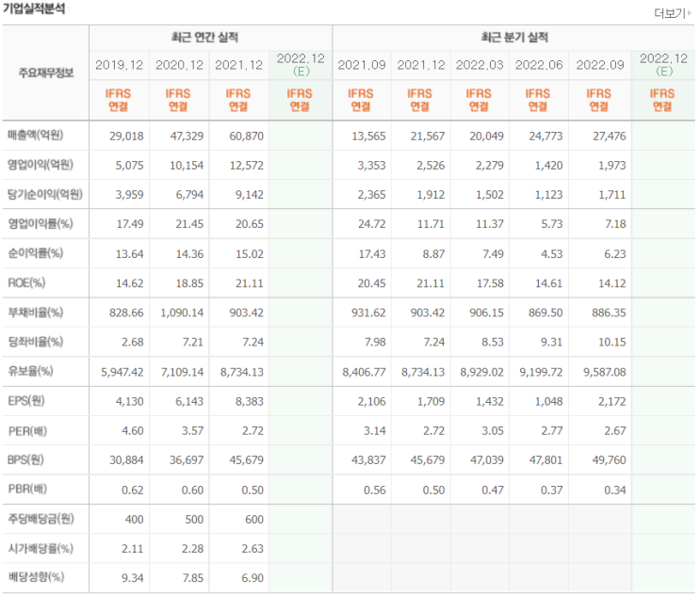Select the 최근 연간 실적 header
Viewport: 700px width, 595px height.
pos(204,37)
